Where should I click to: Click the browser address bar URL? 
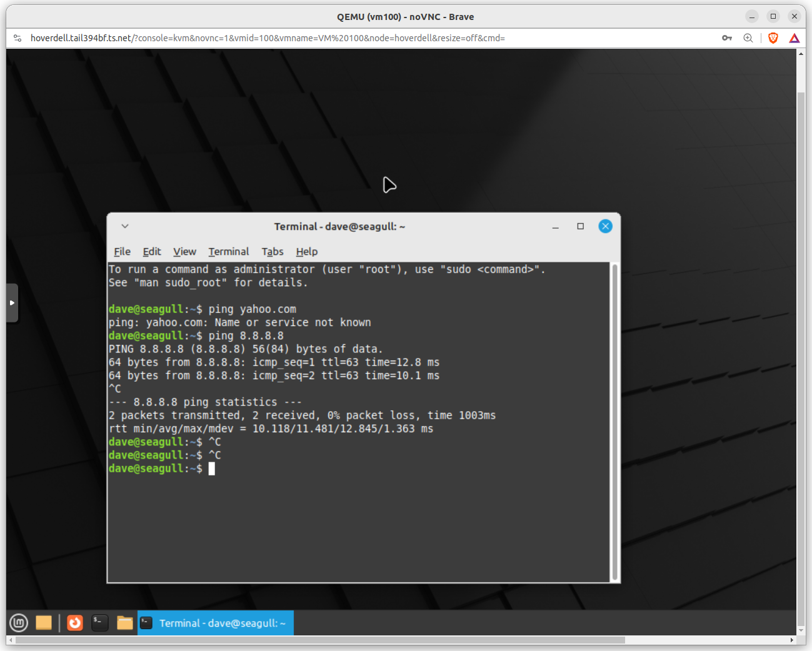[x=268, y=38]
